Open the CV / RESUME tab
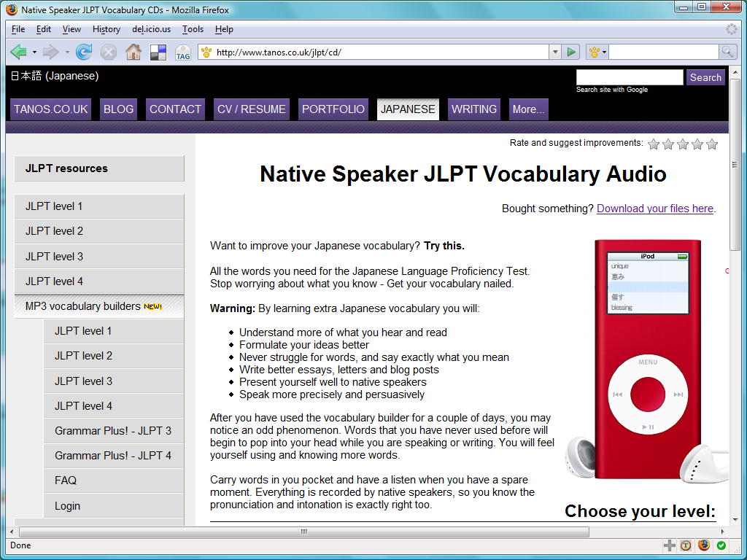747x560 pixels. 252,109
